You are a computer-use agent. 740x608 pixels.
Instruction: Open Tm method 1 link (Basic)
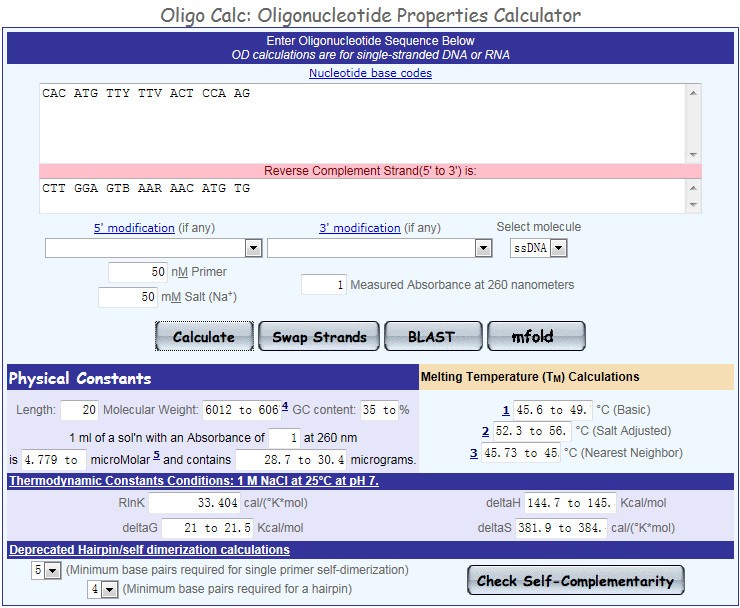click(506, 410)
